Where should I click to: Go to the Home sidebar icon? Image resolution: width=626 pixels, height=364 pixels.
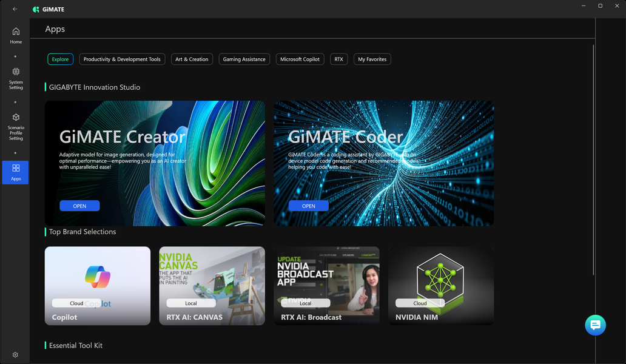point(16,36)
